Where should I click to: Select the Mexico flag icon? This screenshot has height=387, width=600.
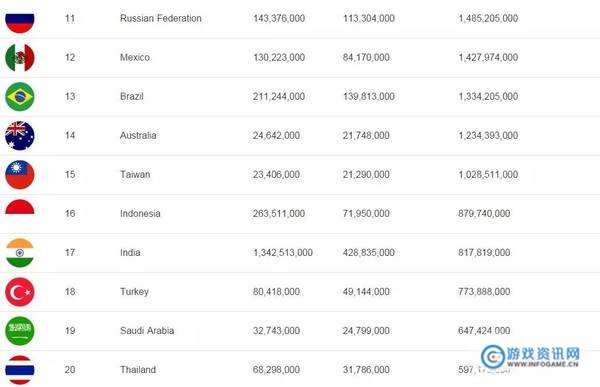pyautogui.click(x=20, y=57)
